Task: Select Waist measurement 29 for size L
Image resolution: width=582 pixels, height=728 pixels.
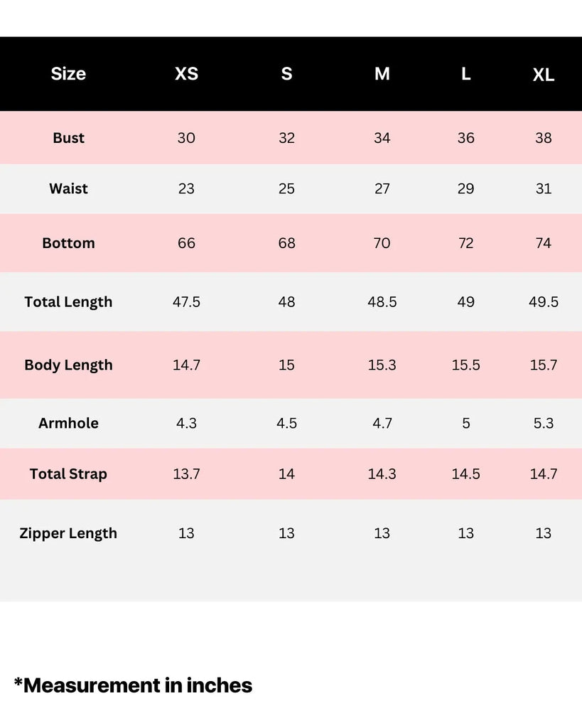Action: (465, 188)
